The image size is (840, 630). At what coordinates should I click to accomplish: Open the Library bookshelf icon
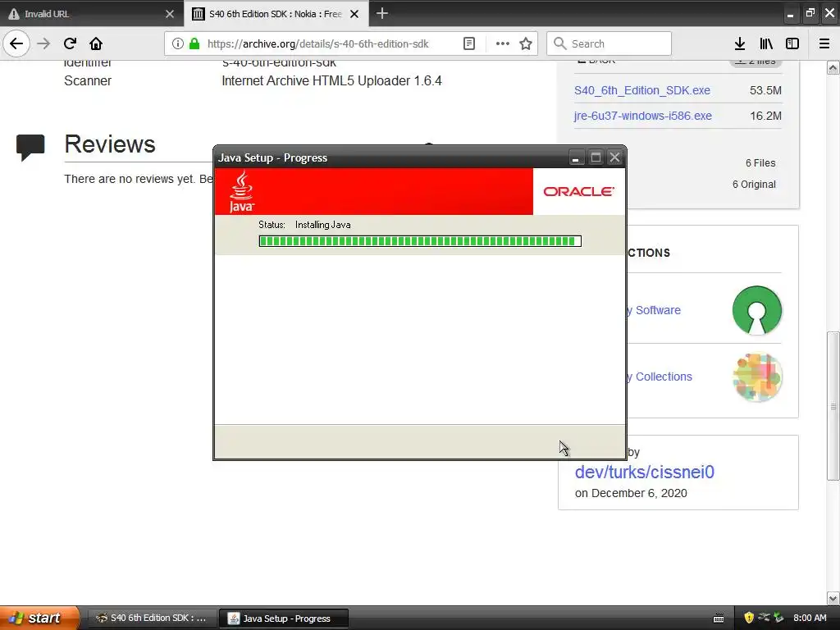pyautogui.click(x=766, y=43)
